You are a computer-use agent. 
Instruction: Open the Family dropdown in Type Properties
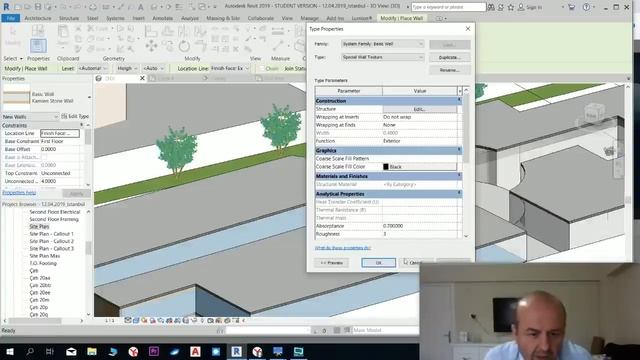382,44
